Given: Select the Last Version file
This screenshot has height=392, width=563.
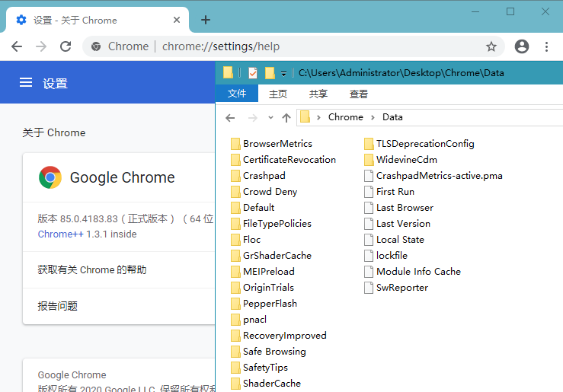Looking at the screenshot, I should click(x=397, y=224).
